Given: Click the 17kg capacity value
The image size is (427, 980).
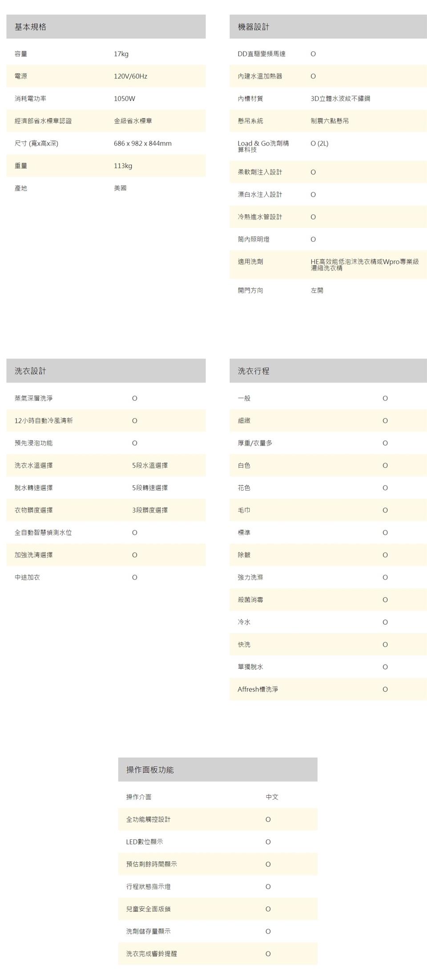Looking at the screenshot, I should click(x=121, y=54).
